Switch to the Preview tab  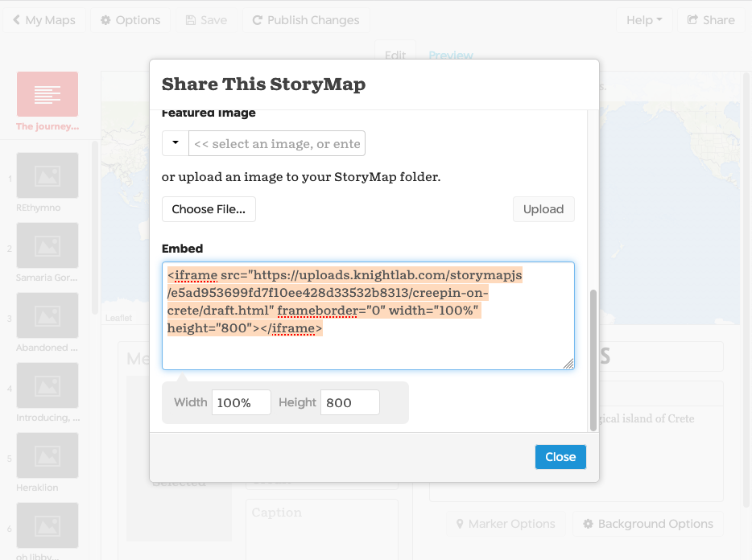[451, 55]
